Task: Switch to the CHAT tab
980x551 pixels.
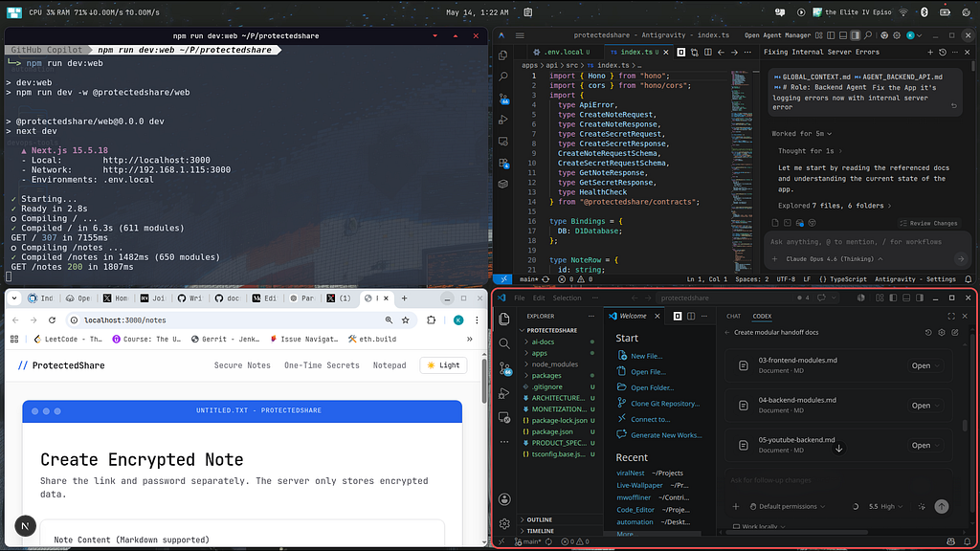Action: point(733,316)
